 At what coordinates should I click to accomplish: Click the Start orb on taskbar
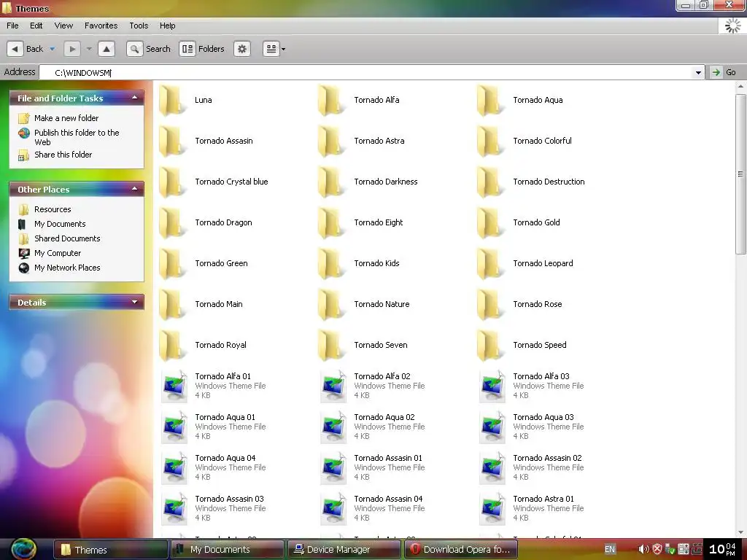(23, 549)
